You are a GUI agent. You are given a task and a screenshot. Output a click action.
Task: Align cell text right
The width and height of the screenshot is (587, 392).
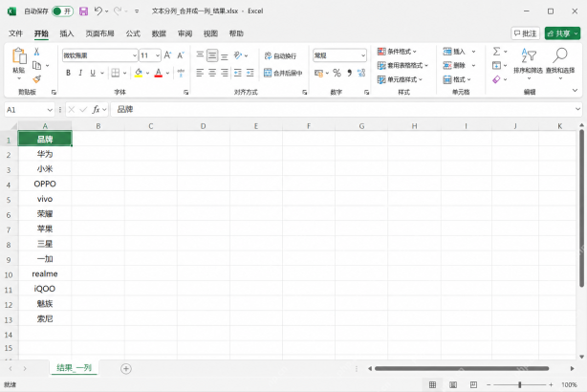(x=225, y=73)
